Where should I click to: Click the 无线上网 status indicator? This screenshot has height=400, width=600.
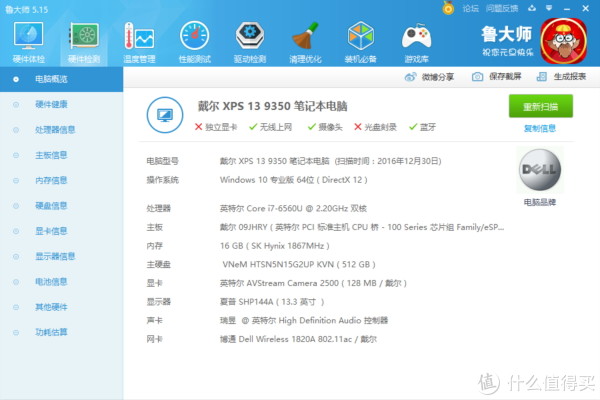(x=271, y=127)
